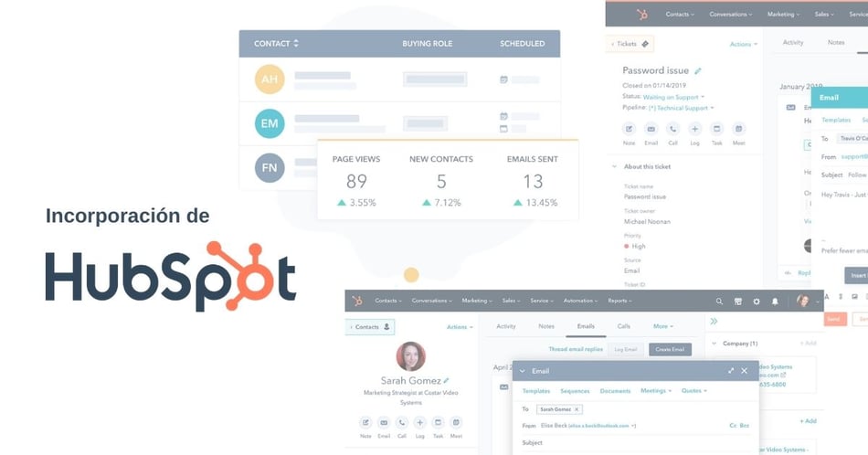The image size is (868, 455).
Task: Open Service menu in contact window navbar
Action: point(542,301)
